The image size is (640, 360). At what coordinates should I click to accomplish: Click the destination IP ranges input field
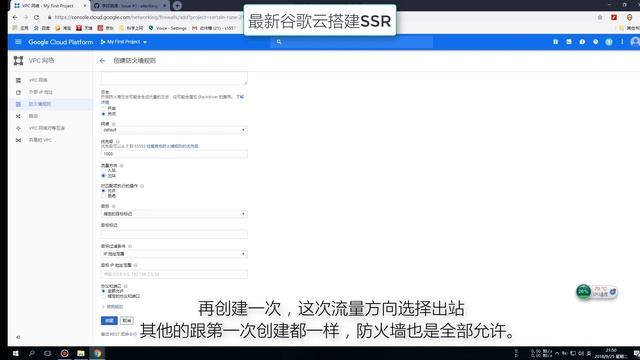[x=174, y=274]
